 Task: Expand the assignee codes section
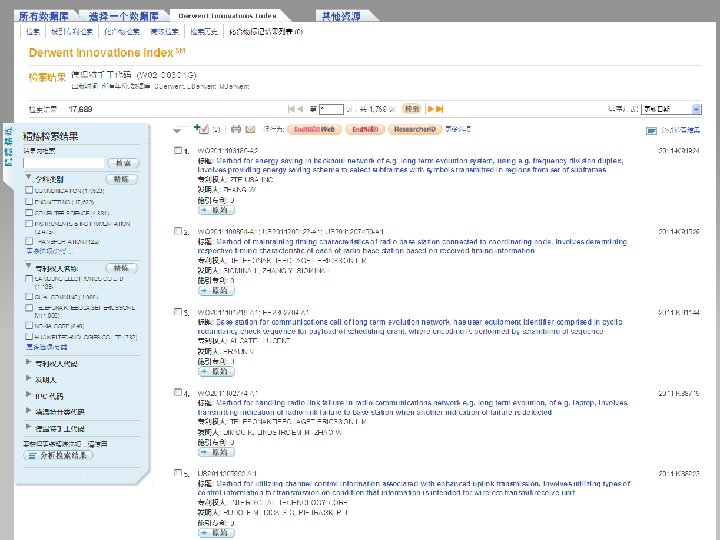[x=28, y=362]
